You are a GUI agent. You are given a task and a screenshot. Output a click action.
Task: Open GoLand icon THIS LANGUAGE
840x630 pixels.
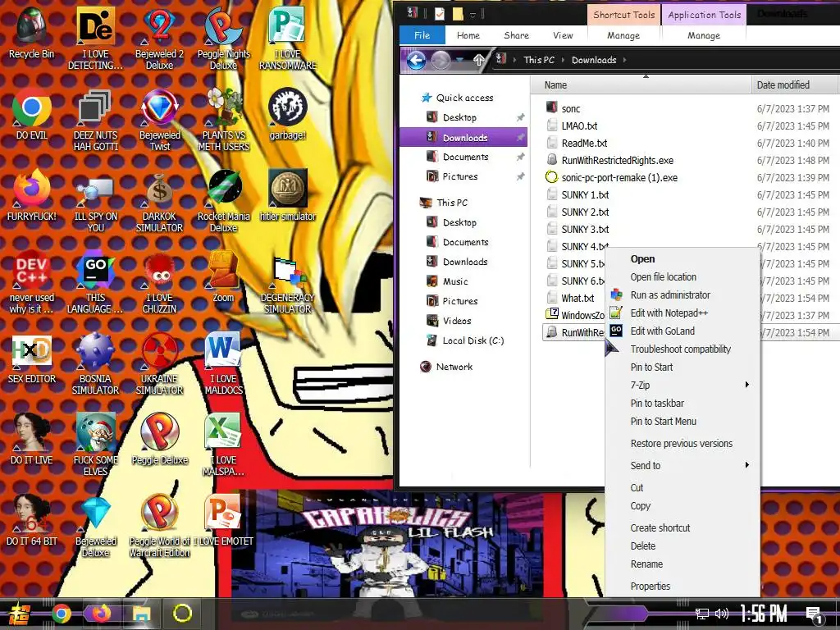pyautogui.click(x=95, y=282)
